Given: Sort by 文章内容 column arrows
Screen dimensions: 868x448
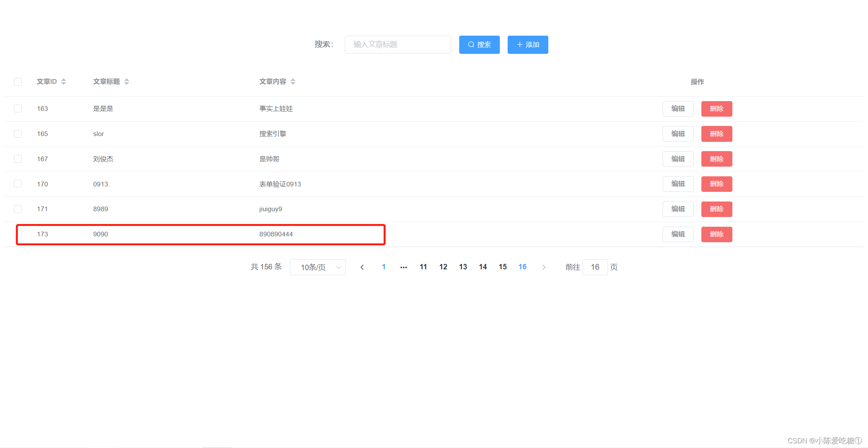Looking at the screenshot, I should 293,81.
